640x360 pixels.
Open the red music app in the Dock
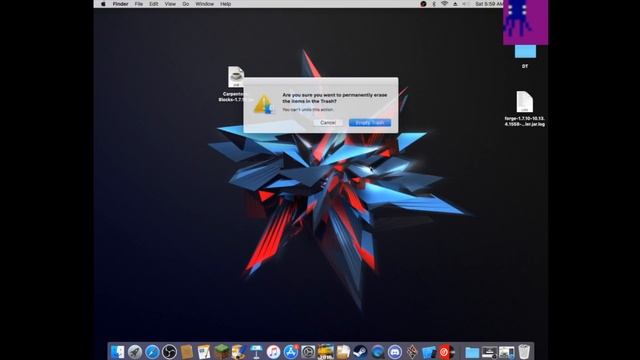[447, 351]
